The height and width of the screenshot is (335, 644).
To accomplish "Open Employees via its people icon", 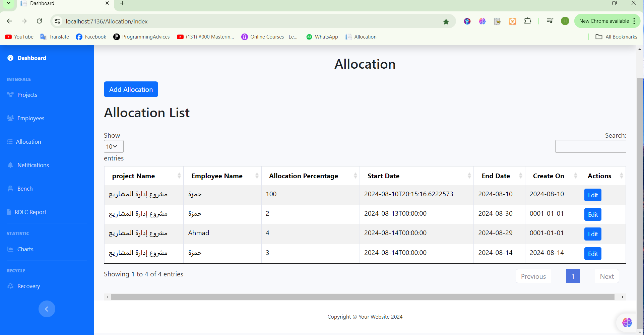I will [10, 118].
